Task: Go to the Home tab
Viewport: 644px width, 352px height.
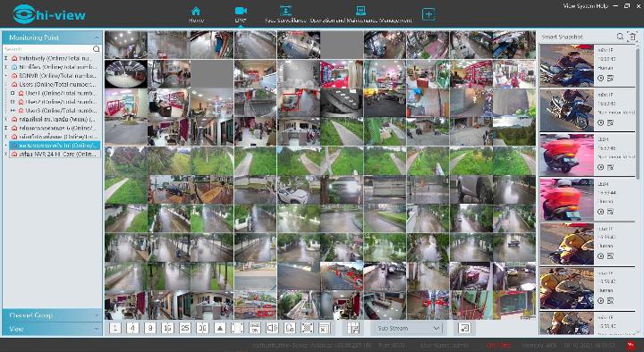Action: coord(196,14)
